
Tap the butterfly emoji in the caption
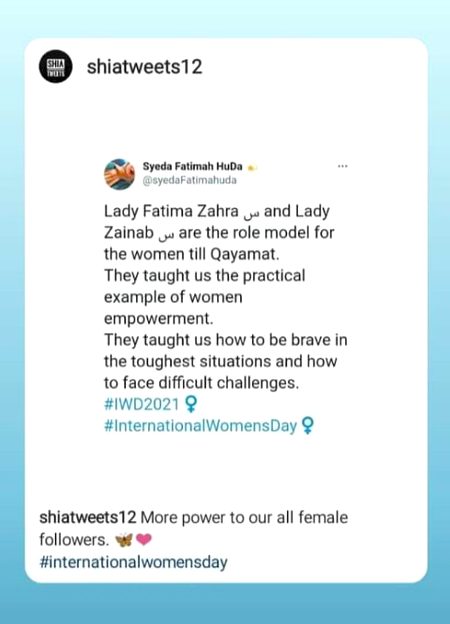coord(124,540)
